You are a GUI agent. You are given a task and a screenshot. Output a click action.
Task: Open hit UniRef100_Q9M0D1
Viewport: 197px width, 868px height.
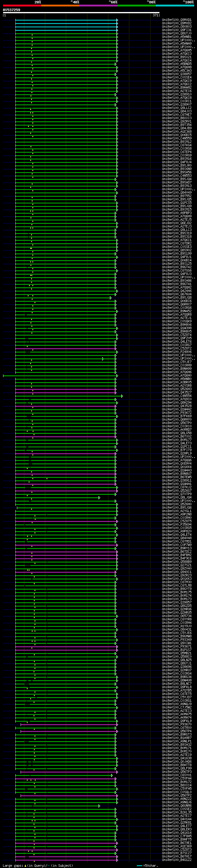click(177, 20)
